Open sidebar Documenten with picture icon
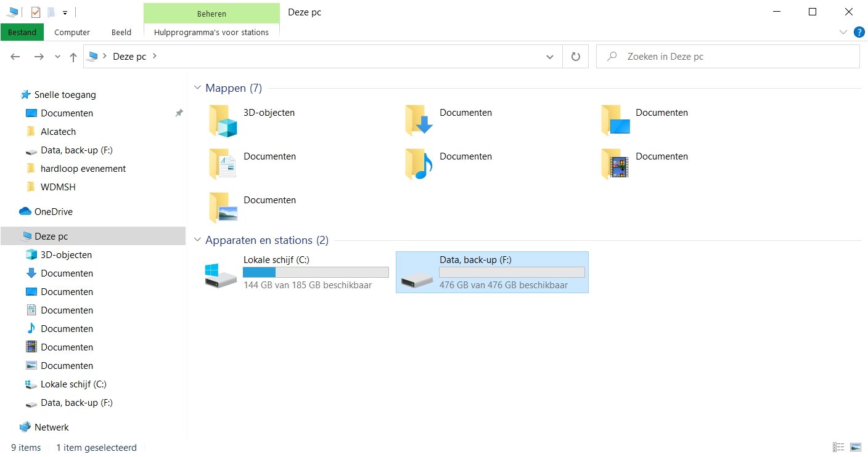The width and height of the screenshot is (868, 457). point(67,366)
